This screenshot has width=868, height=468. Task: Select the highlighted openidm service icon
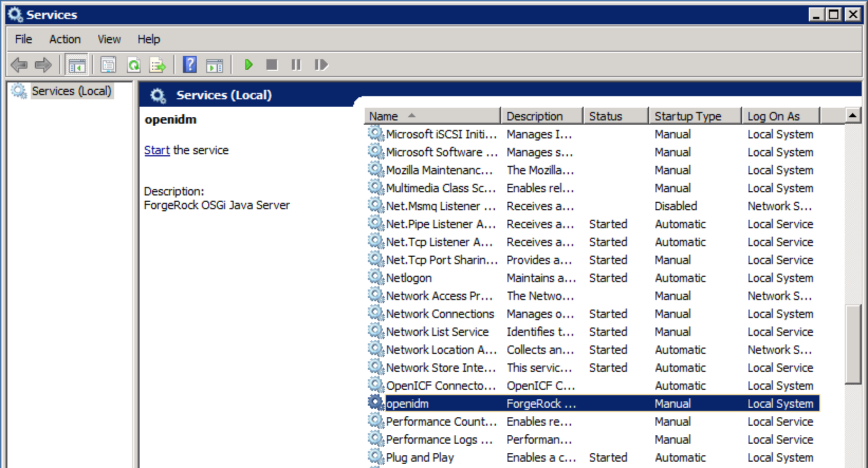[376, 403]
